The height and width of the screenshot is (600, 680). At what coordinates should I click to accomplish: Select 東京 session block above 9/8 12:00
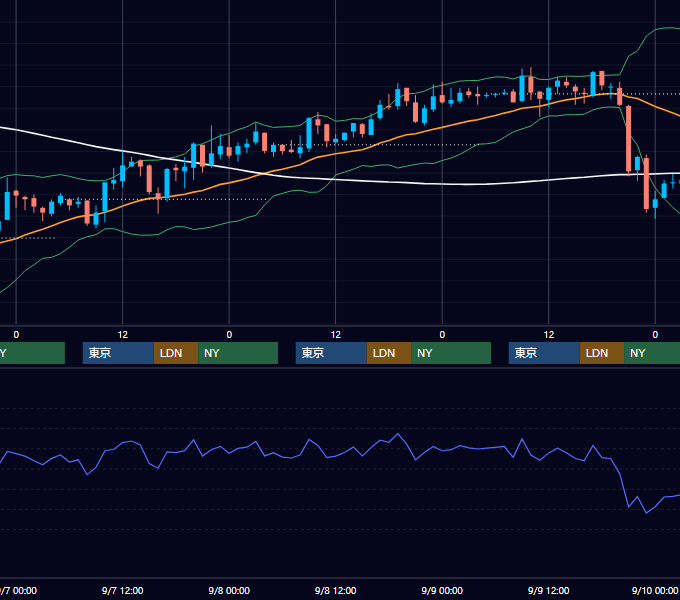point(331,353)
